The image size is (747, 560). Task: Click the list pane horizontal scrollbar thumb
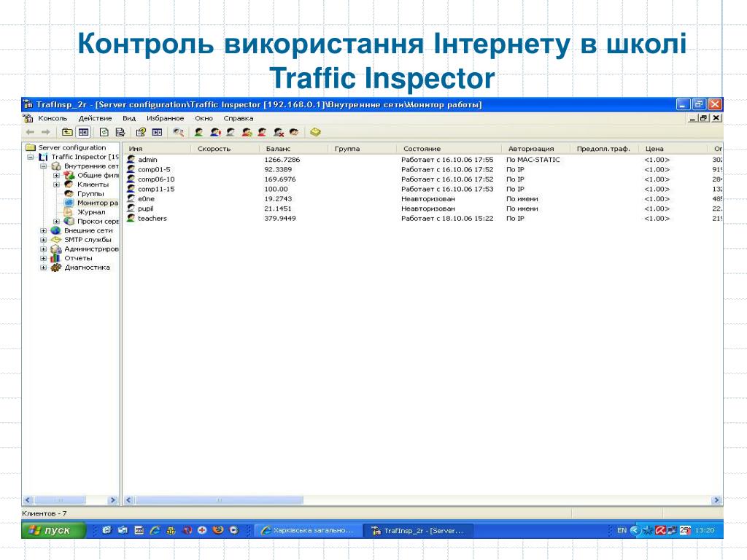[219, 500]
